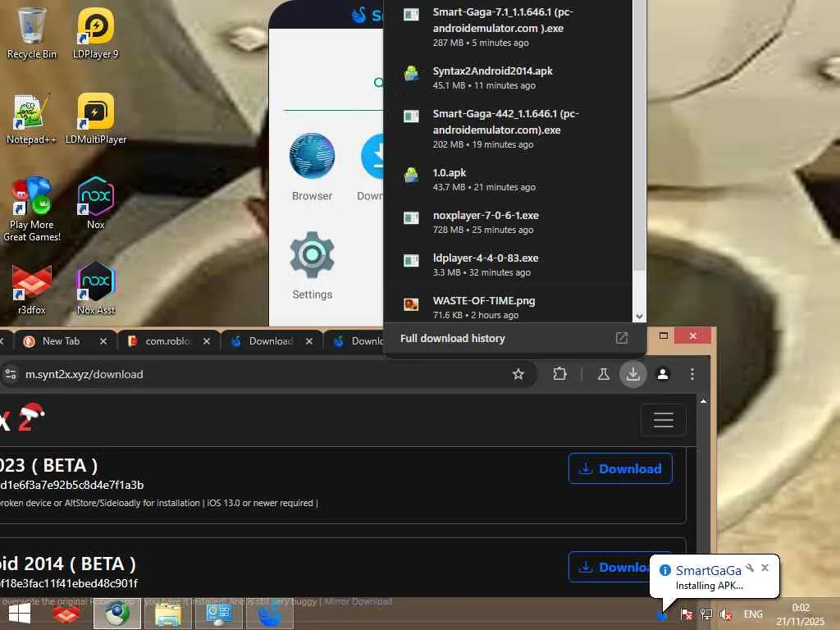Open the r3dfox desktop shortcut
This screenshot has width=840, height=630.
pyautogui.click(x=32, y=290)
